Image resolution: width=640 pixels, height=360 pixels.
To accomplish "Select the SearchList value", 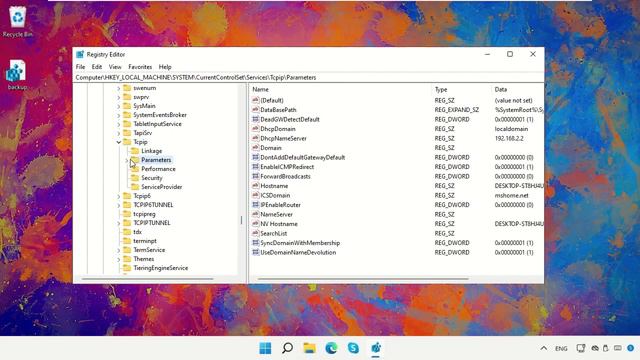I will 273,233.
